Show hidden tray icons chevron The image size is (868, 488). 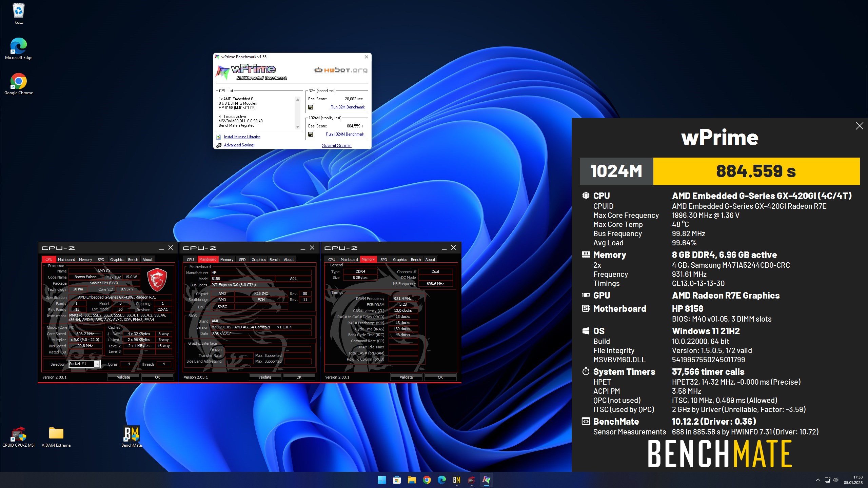click(818, 480)
